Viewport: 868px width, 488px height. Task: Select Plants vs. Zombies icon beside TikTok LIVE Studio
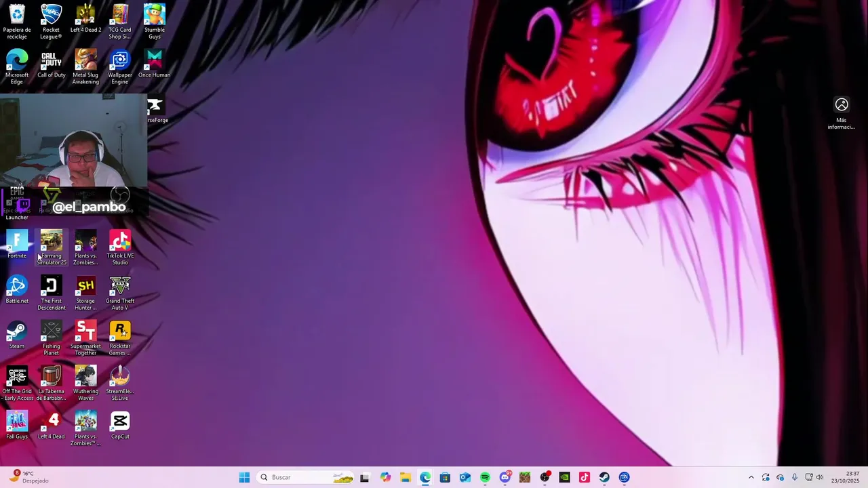click(85, 247)
